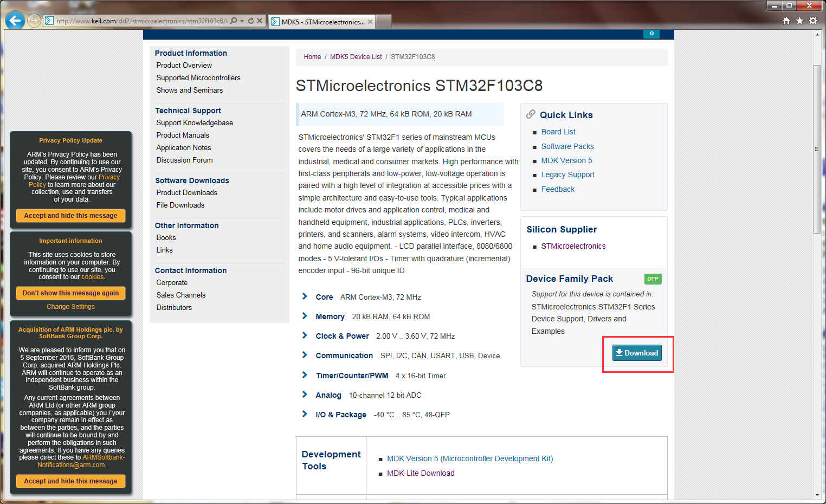Open Corporate contact information link

172,282
